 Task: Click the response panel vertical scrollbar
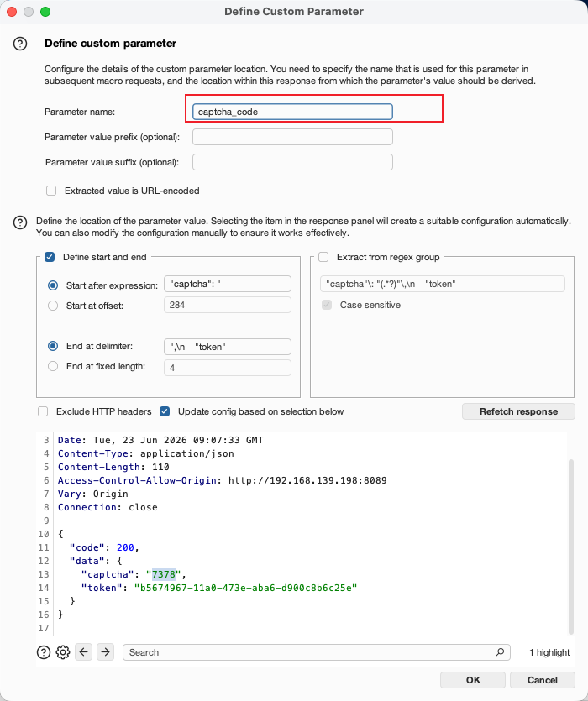(x=571, y=547)
